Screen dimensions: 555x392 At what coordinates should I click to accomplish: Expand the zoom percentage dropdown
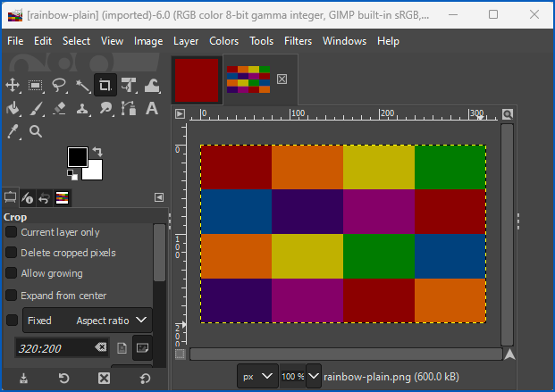(x=314, y=377)
